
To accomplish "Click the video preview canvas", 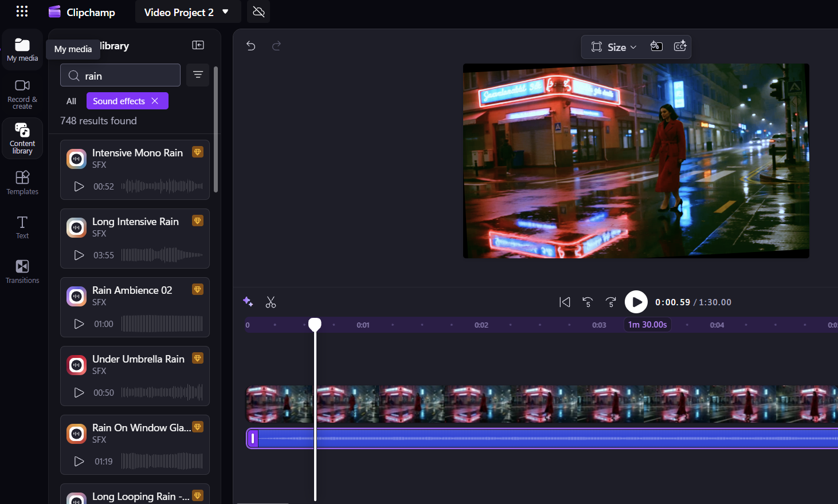I will click(636, 161).
